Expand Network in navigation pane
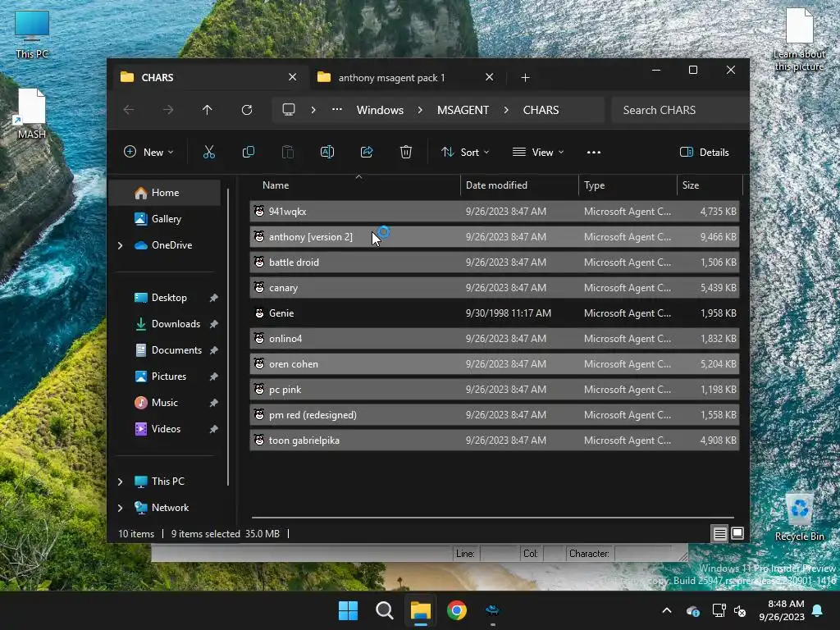840x630 pixels. (x=120, y=508)
